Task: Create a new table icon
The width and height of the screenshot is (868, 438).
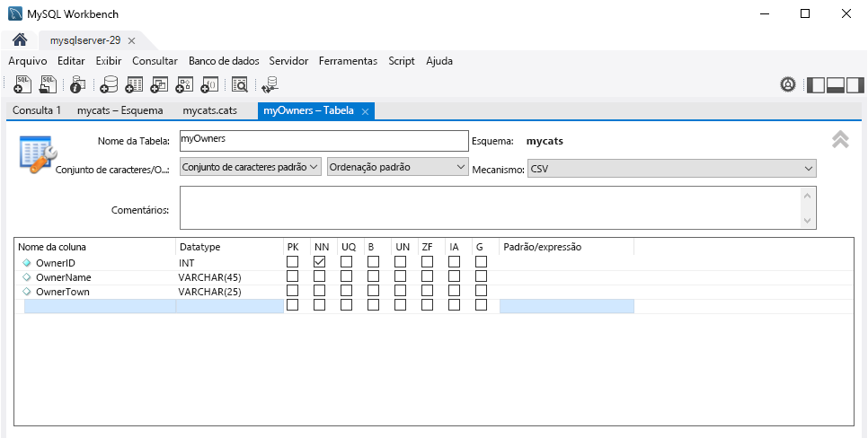Action: click(x=134, y=84)
